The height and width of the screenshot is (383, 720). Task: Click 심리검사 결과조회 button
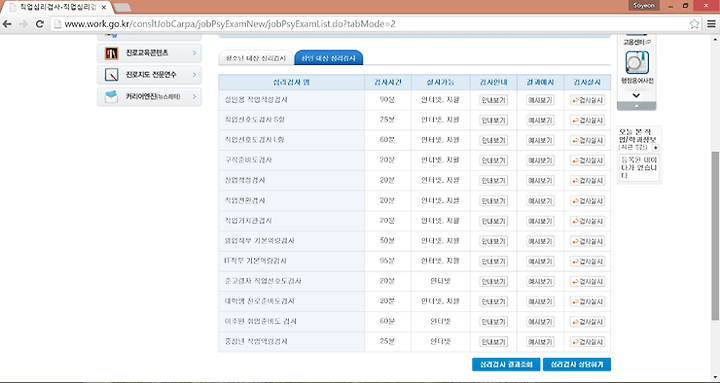pyautogui.click(x=506, y=364)
